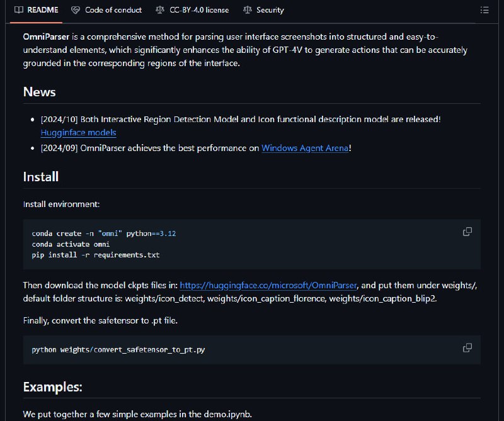Viewport: 504px width, 421px height.
Task: Click the scale icon beside CC-BY-4.0 license
Action: [160, 10]
